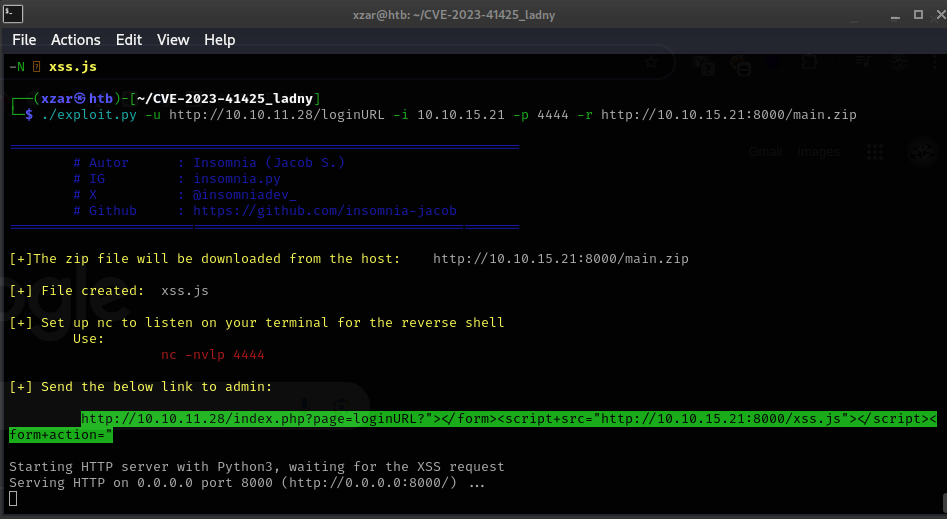Click the background Gmail link behind terminal
The height and width of the screenshot is (519, 947).
tap(765, 152)
